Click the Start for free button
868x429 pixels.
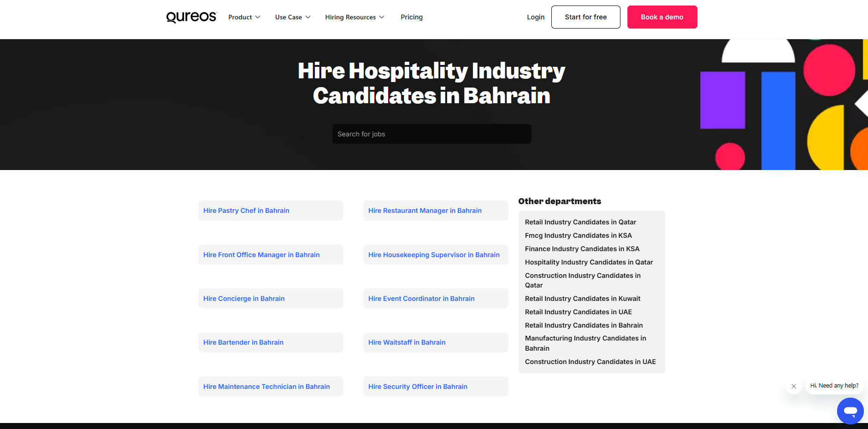coord(585,17)
